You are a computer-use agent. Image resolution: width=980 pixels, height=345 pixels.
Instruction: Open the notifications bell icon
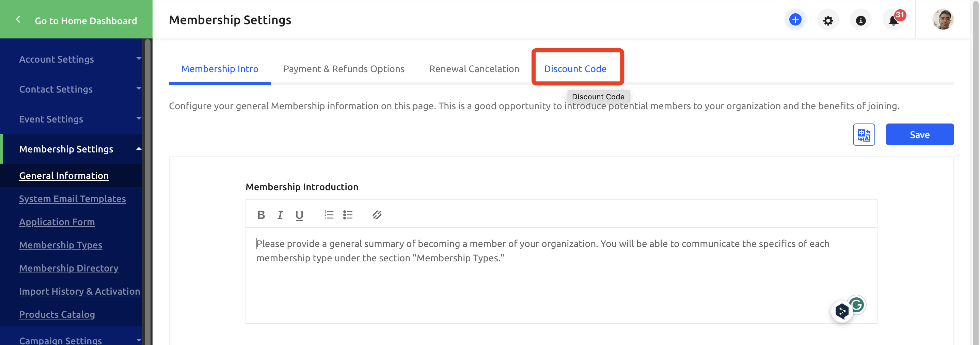click(x=893, y=20)
